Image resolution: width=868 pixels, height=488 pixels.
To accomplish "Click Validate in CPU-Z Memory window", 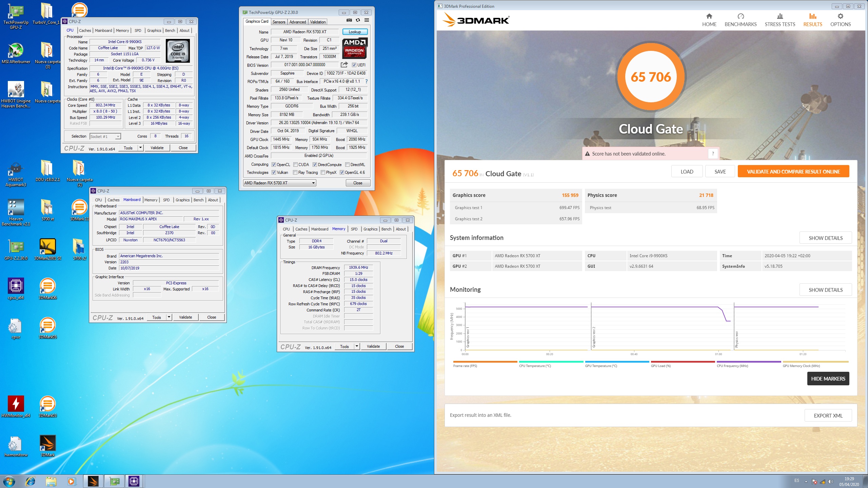I will tap(373, 346).
